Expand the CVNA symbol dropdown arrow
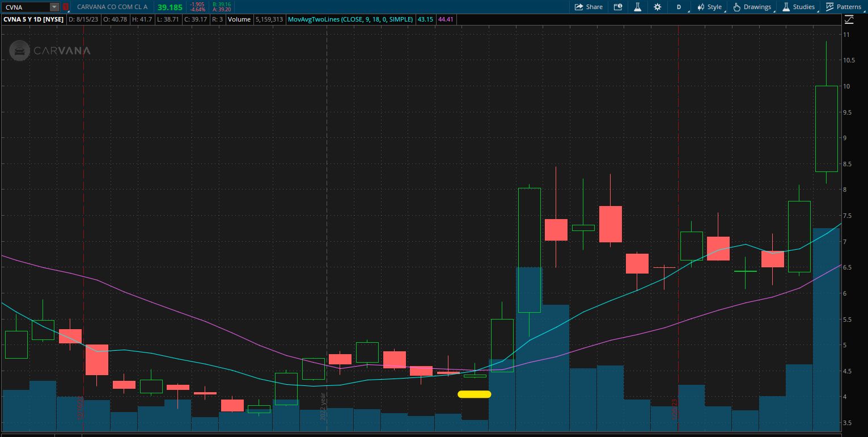 coord(54,7)
